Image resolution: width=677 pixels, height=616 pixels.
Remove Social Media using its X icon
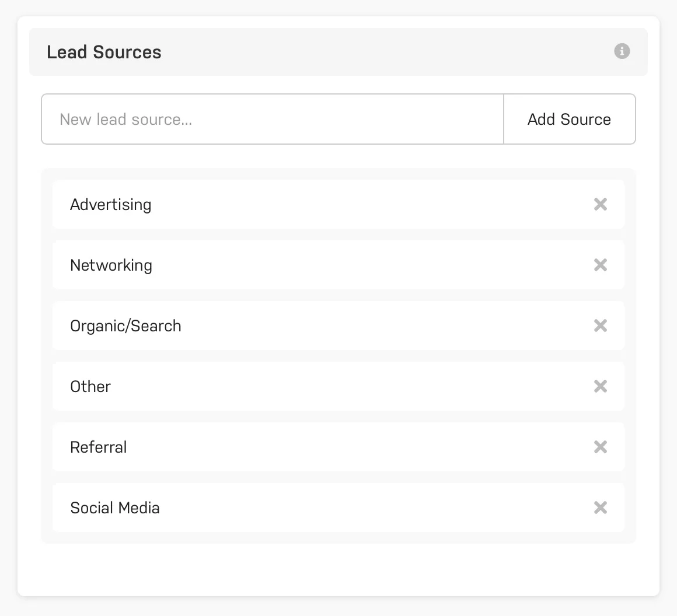[x=601, y=508]
